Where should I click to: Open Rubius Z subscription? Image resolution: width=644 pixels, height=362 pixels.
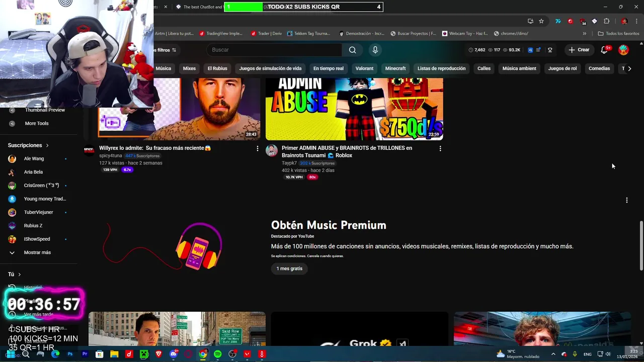tap(33, 226)
